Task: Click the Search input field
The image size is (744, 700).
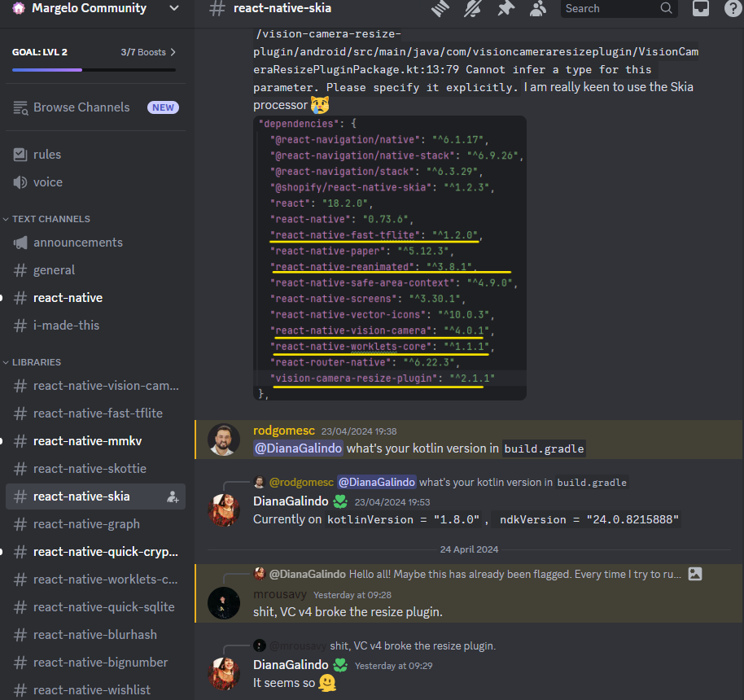Action: coord(609,9)
